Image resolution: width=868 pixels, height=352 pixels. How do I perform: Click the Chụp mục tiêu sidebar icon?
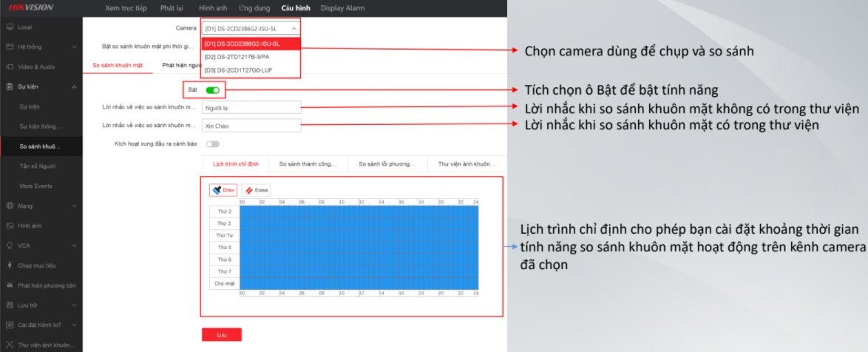click(10, 265)
